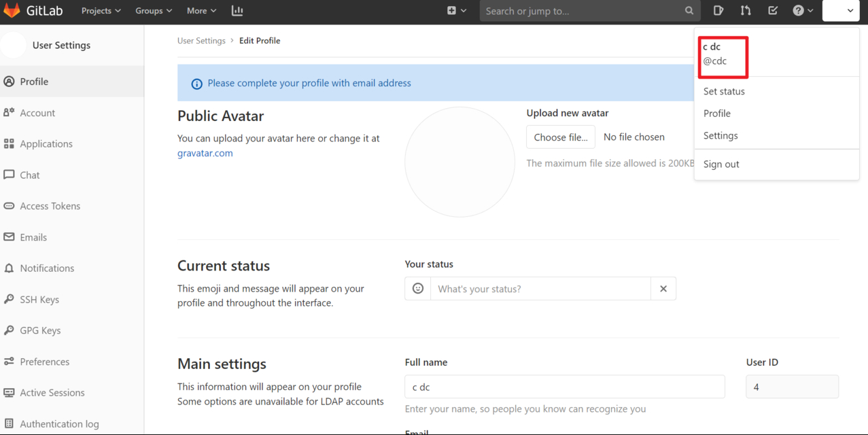The image size is (868, 435).
Task: Open merge requests icon in top bar
Action: (746, 11)
